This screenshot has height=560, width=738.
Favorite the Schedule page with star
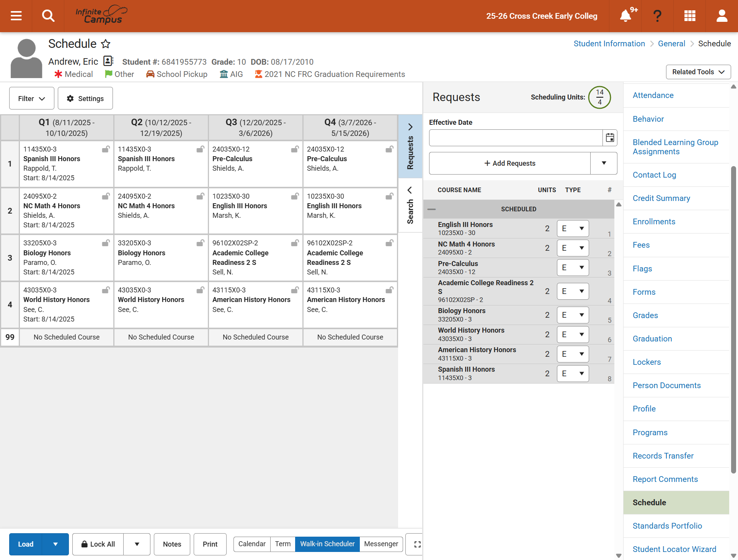(x=106, y=44)
